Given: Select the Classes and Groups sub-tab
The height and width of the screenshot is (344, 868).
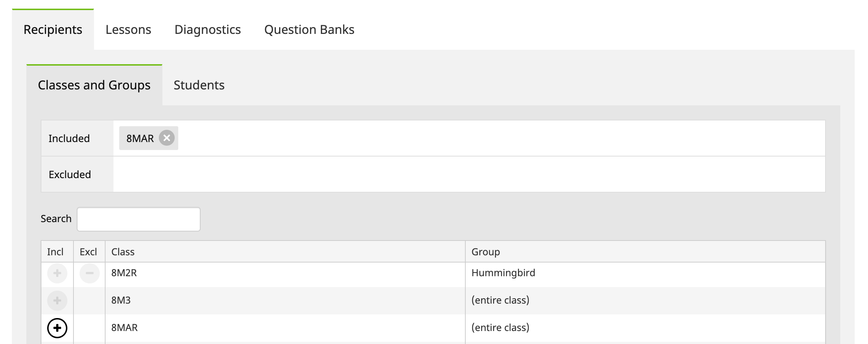Looking at the screenshot, I should coord(94,85).
